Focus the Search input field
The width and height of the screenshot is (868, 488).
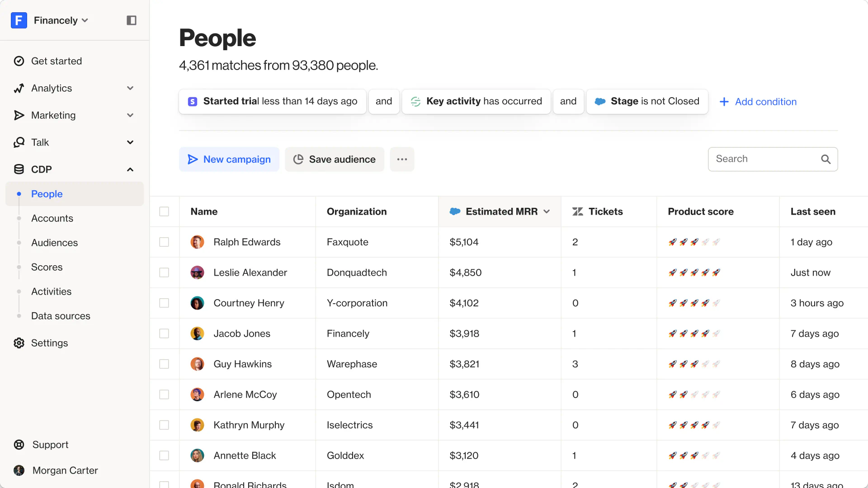(764, 159)
